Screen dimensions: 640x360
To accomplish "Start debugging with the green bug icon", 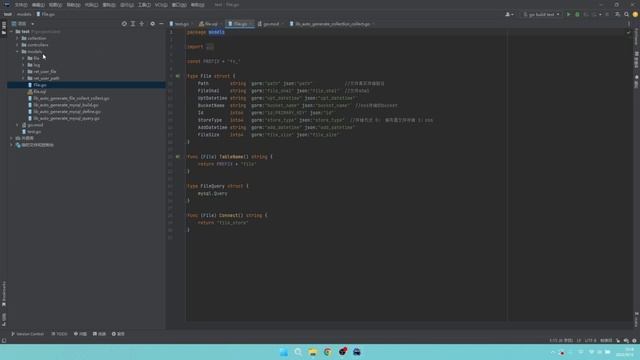I will click(577, 14).
